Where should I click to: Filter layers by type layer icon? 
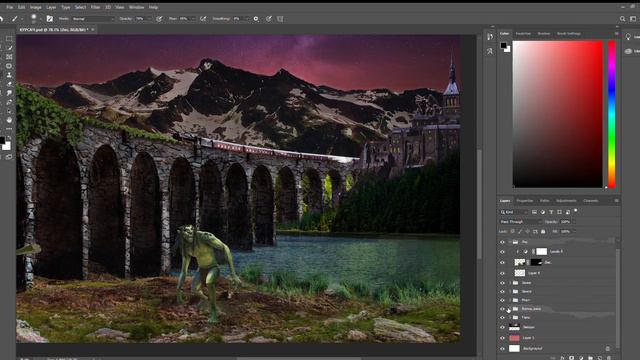pos(551,212)
